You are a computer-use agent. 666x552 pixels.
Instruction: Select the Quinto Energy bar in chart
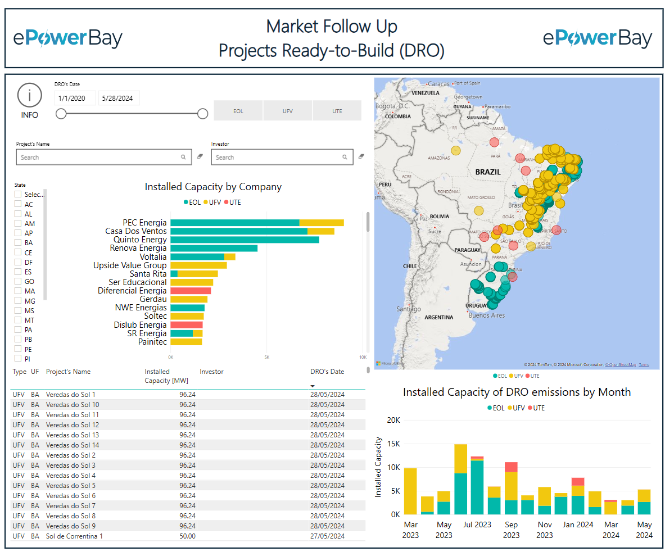point(245,239)
